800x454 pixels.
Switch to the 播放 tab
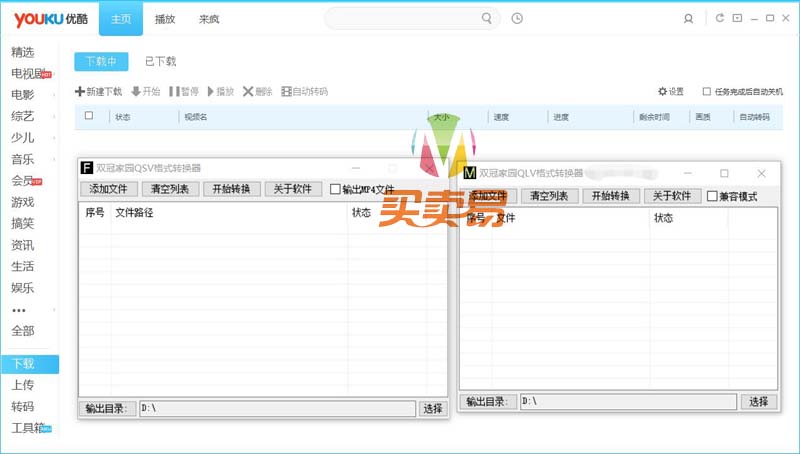pyautogui.click(x=165, y=19)
